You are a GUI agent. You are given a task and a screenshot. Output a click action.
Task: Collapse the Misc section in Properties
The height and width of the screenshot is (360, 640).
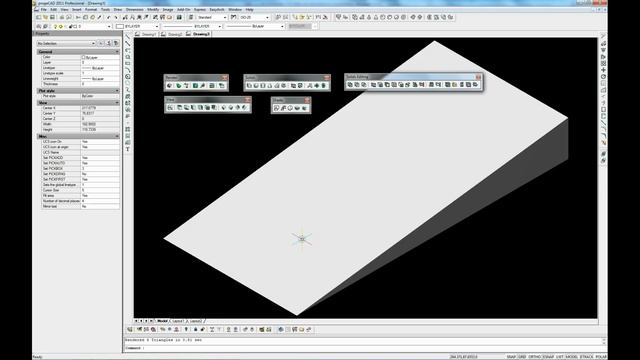[117, 136]
